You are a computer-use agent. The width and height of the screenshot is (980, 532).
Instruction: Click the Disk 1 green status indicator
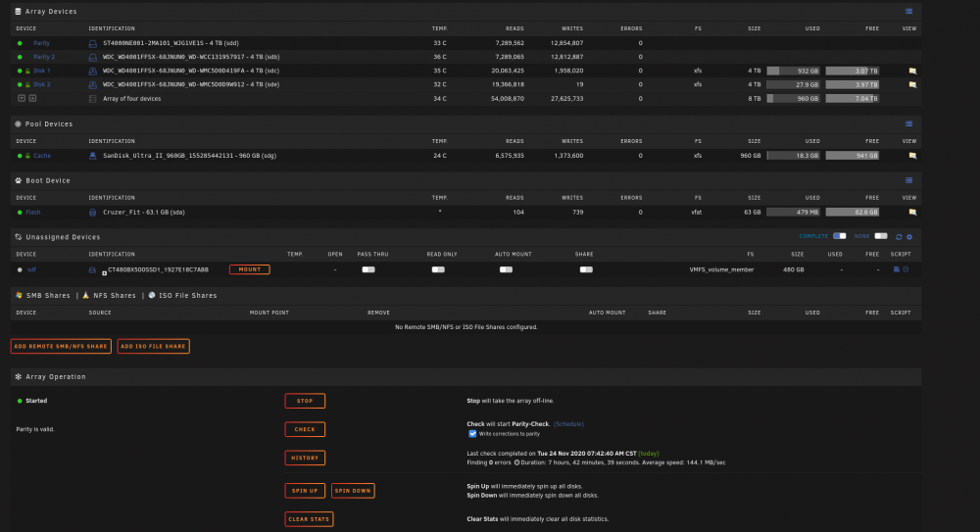tap(20, 71)
